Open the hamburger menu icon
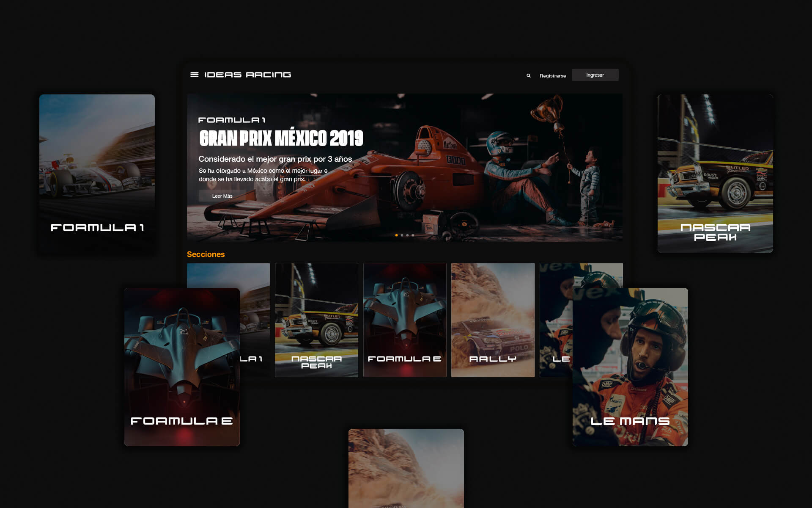 194,75
